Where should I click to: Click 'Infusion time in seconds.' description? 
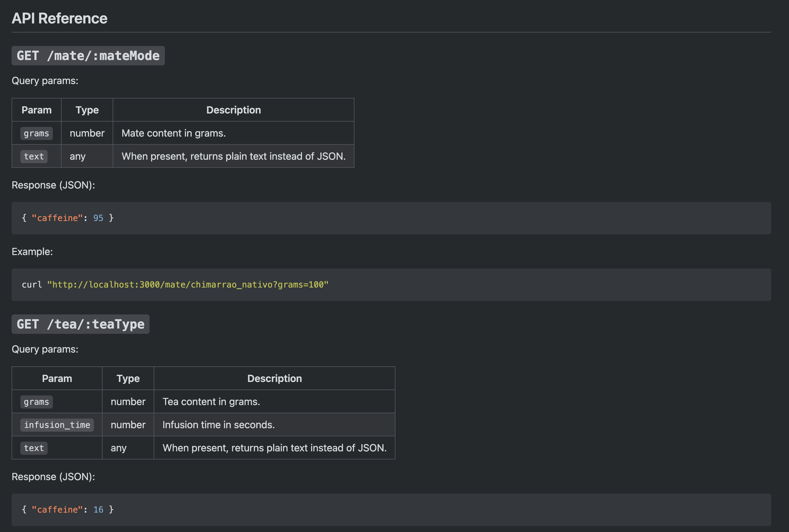[219, 425]
